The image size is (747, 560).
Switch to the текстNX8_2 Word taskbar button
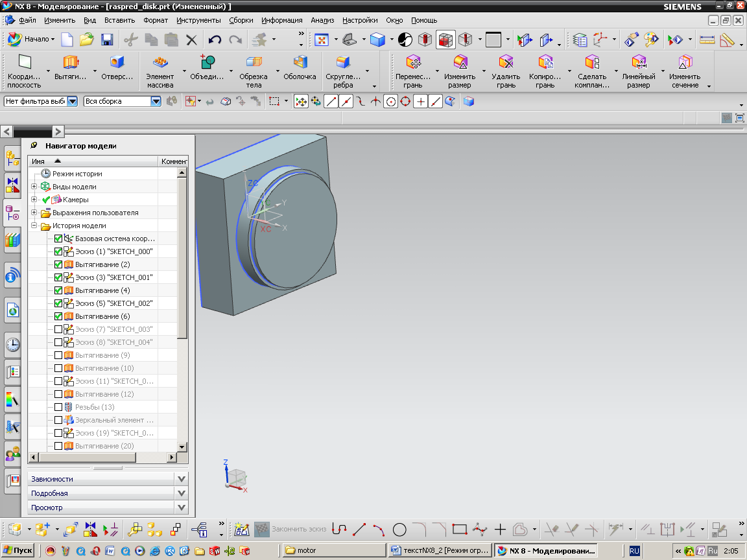pyautogui.click(x=440, y=550)
